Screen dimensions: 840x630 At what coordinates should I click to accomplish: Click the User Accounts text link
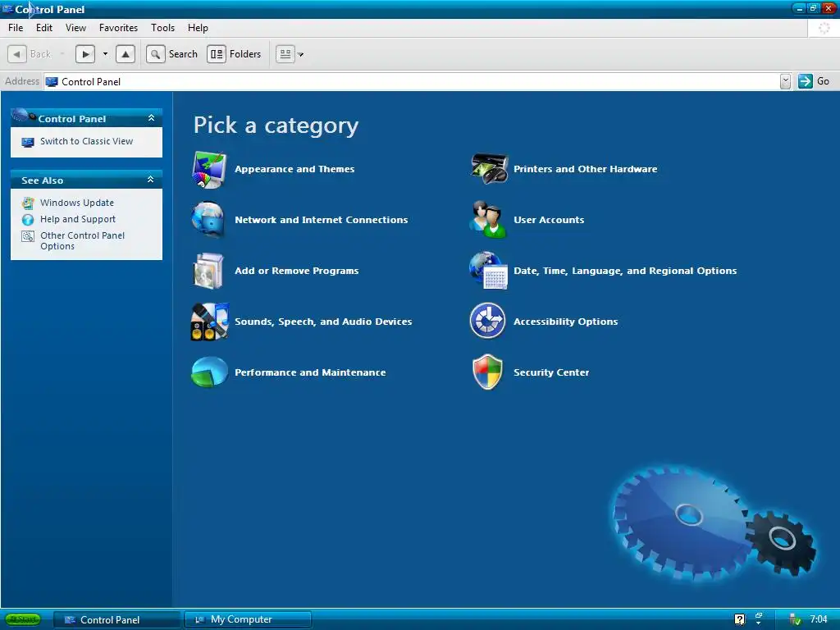click(x=549, y=220)
